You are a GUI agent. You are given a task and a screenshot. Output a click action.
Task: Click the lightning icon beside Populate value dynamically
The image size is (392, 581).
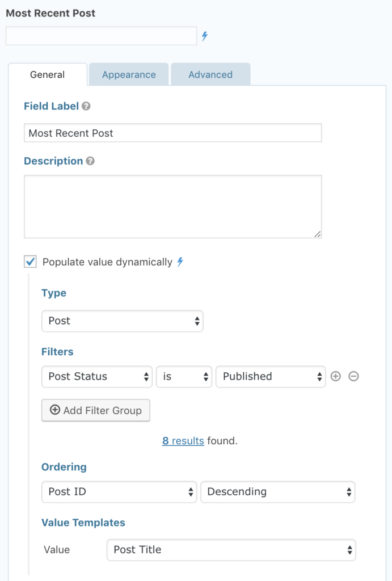tap(180, 262)
